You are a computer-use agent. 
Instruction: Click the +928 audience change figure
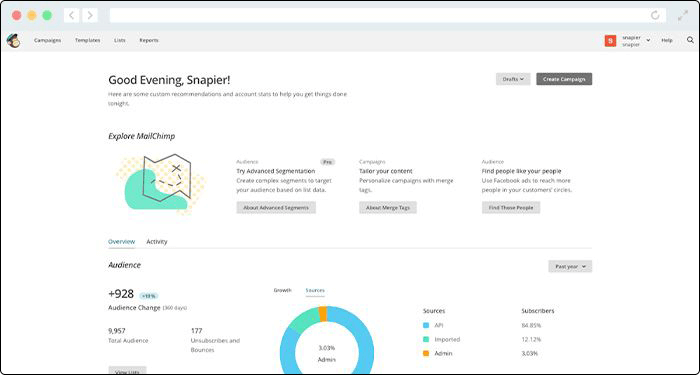[121, 294]
